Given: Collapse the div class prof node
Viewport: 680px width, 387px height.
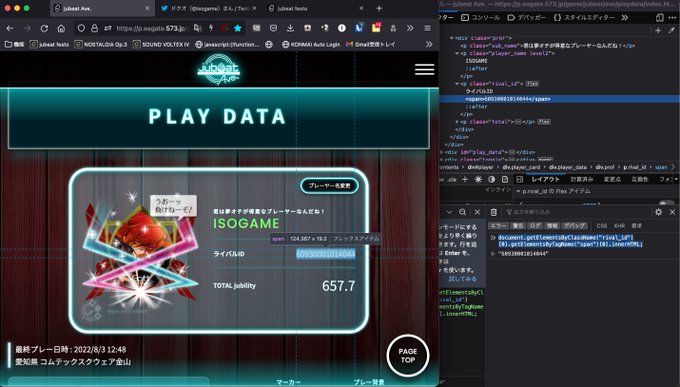Looking at the screenshot, I should (451, 38).
